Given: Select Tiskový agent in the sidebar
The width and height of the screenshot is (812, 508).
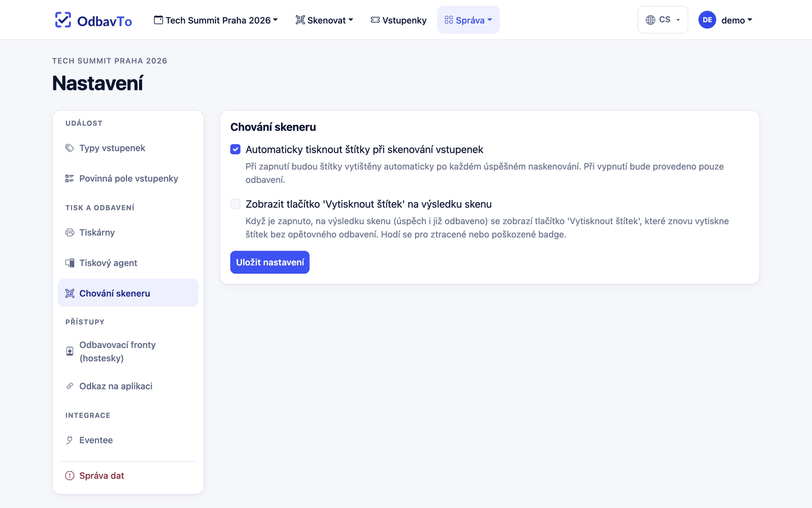Looking at the screenshot, I should point(128,263).
